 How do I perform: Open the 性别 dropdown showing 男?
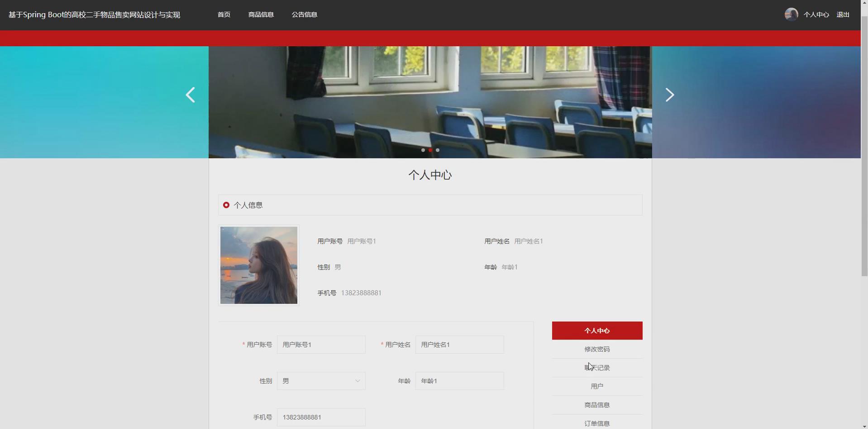(321, 381)
